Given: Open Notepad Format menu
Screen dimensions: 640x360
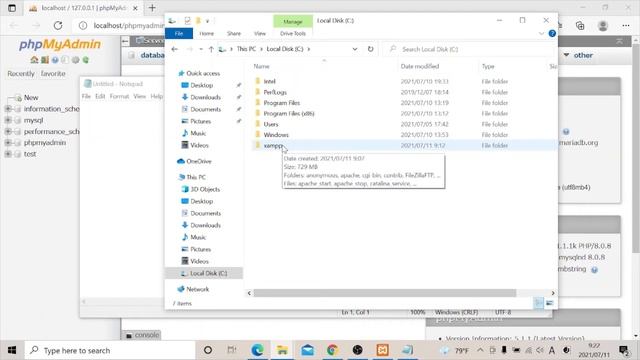Looking at the screenshot, I should (x=119, y=96).
